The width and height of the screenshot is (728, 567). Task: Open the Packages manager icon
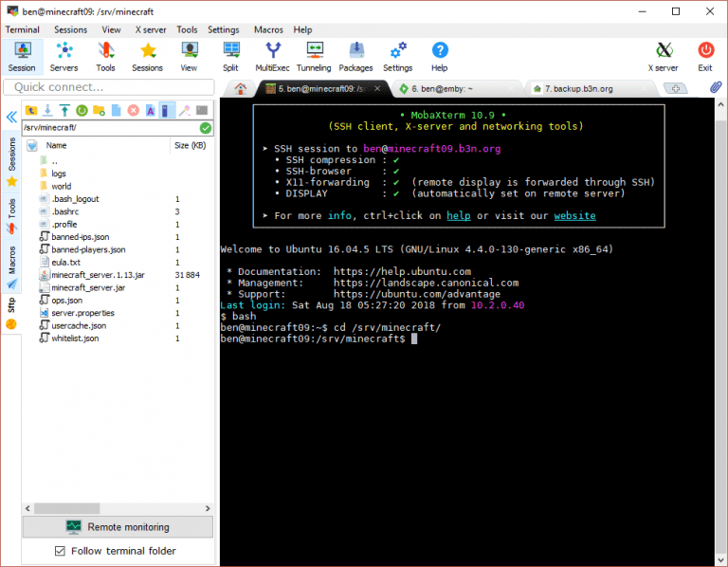click(x=355, y=55)
